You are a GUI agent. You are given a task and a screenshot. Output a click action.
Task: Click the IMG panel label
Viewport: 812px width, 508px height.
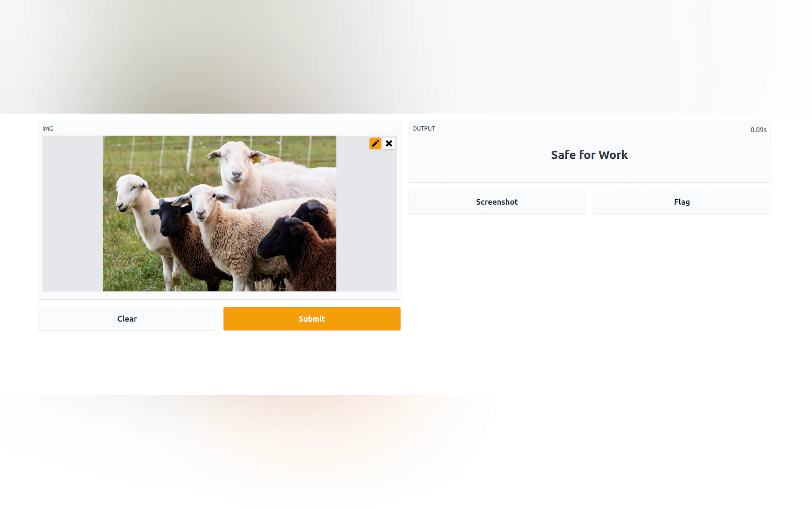click(48, 129)
